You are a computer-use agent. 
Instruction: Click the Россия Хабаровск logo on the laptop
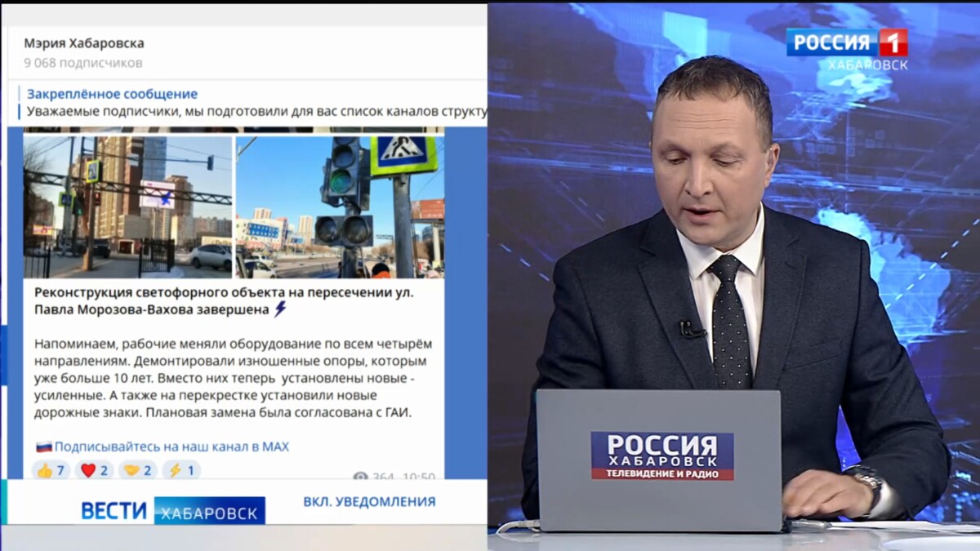tap(661, 455)
